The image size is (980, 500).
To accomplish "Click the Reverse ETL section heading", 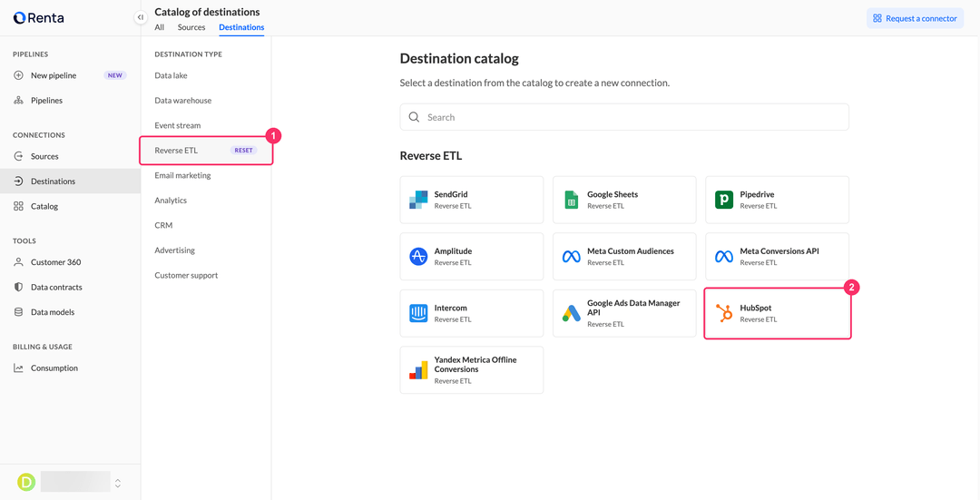I will (431, 155).
